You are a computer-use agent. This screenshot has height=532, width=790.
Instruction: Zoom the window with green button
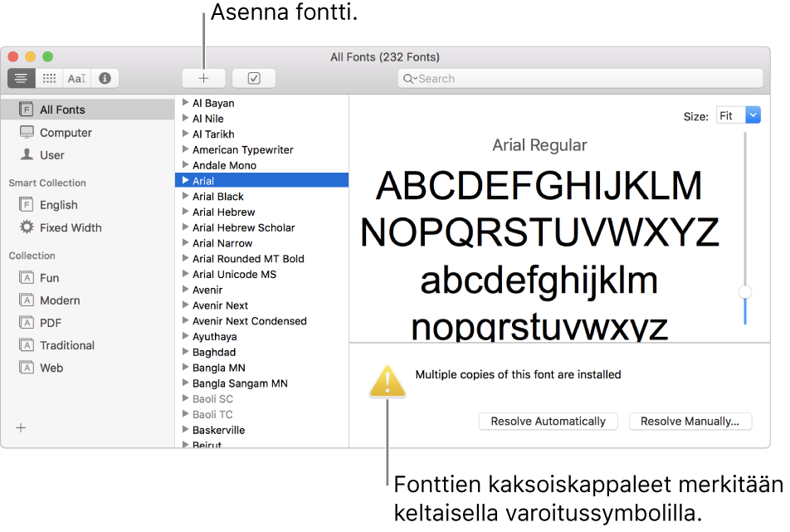(47, 57)
